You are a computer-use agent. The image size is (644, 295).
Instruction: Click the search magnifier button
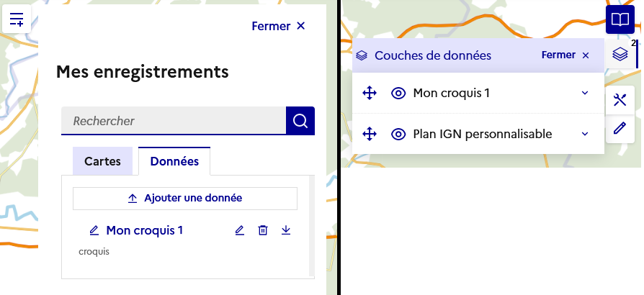(300, 120)
